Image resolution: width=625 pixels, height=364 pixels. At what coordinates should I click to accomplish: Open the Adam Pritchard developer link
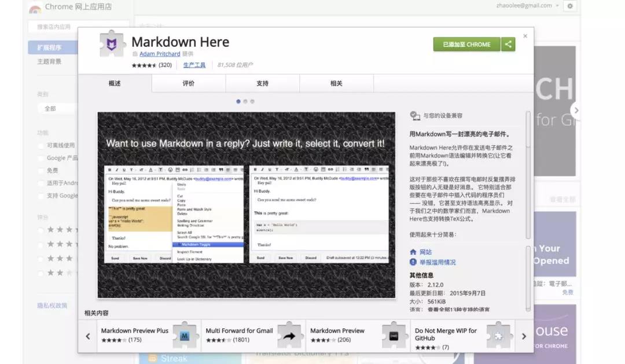pos(160,54)
